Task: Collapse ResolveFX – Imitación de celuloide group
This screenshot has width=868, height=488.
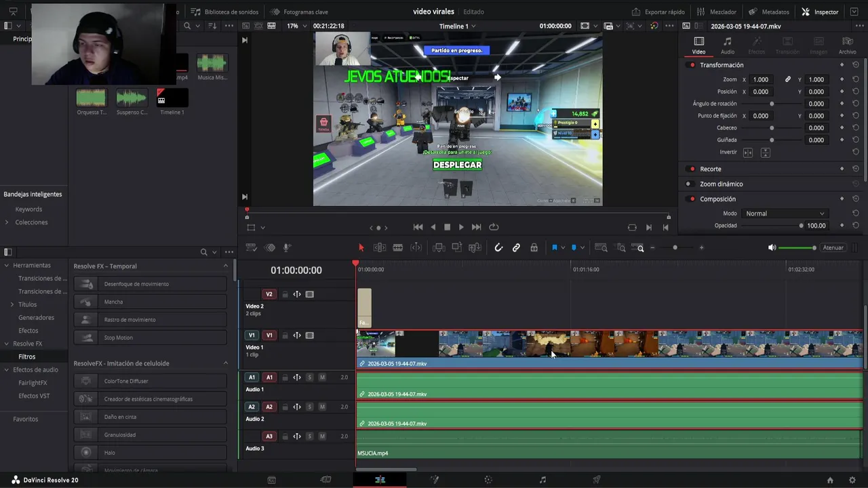Action: [x=226, y=363]
